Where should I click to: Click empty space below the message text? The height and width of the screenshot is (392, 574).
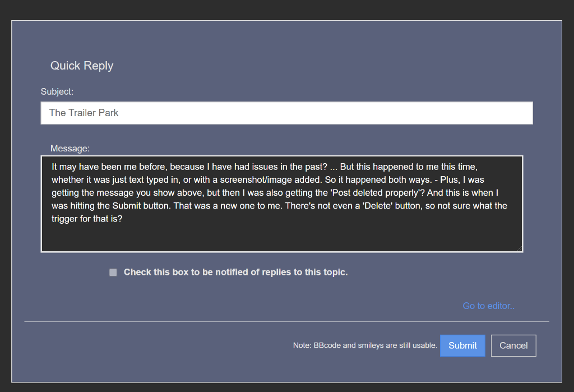coord(280,238)
